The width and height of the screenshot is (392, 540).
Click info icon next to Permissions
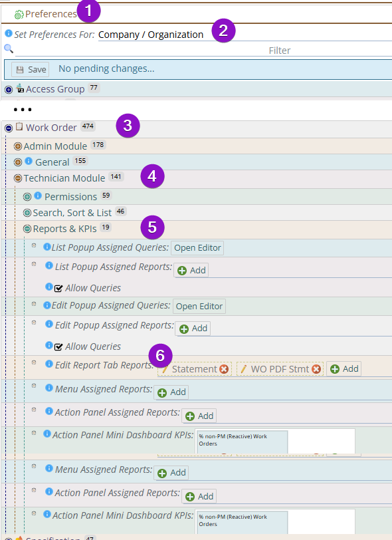click(x=38, y=196)
